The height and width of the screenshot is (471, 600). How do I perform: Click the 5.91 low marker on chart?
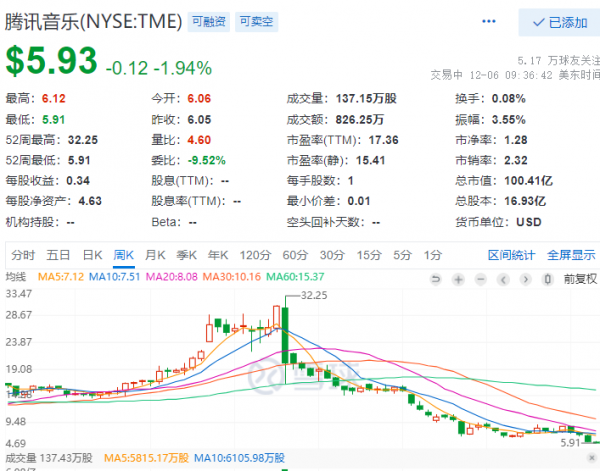(x=570, y=443)
